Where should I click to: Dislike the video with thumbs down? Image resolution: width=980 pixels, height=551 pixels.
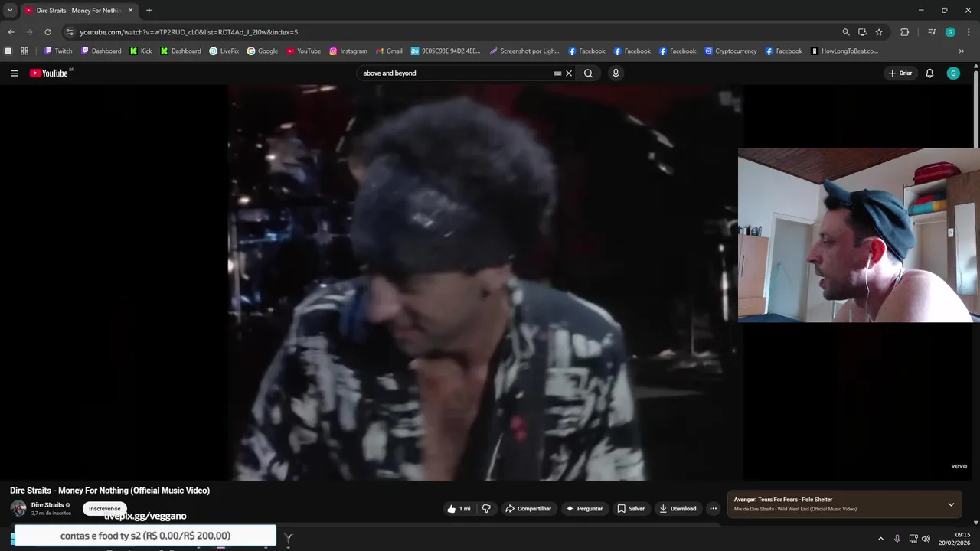[x=486, y=509]
